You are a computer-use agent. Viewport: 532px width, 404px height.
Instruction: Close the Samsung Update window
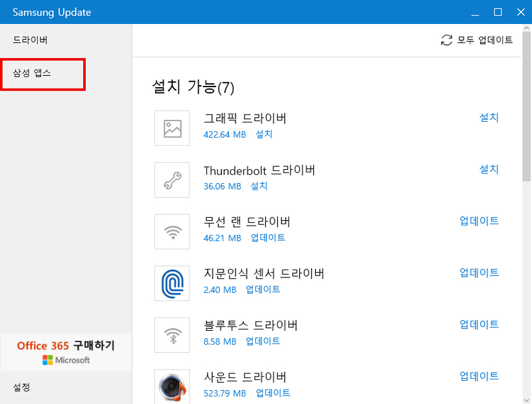pyautogui.click(x=521, y=12)
